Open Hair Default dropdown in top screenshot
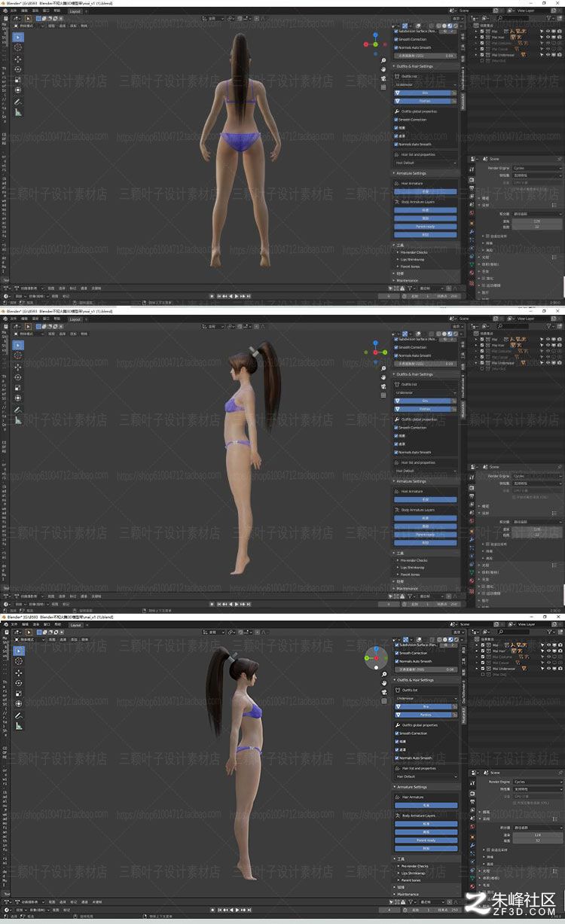The image size is (565, 924). click(x=426, y=163)
